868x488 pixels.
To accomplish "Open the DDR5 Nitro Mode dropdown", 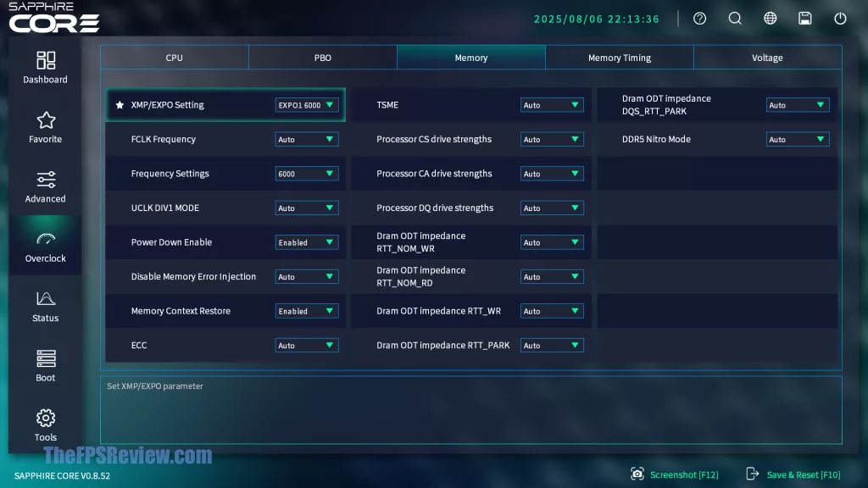I will point(798,140).
